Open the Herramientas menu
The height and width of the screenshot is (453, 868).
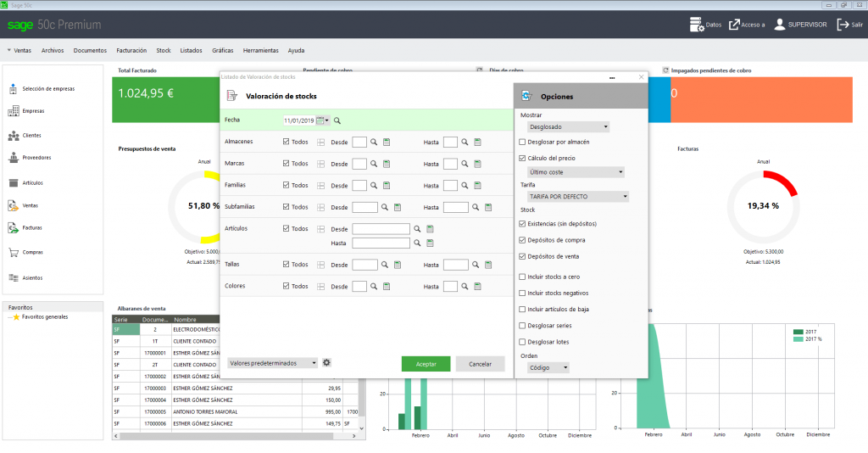pyautogui.click(x=260, y=50)
